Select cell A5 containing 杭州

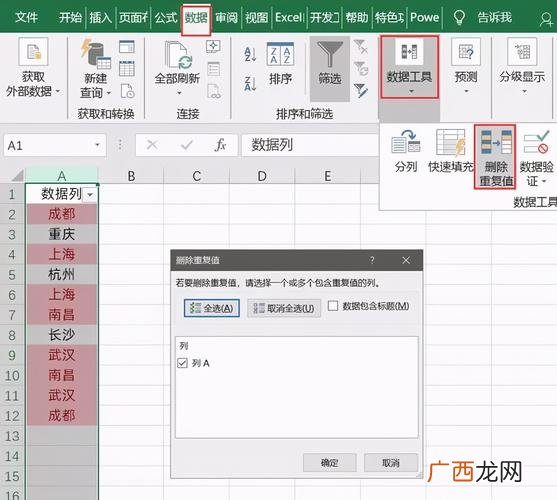(x=62, y=275)
